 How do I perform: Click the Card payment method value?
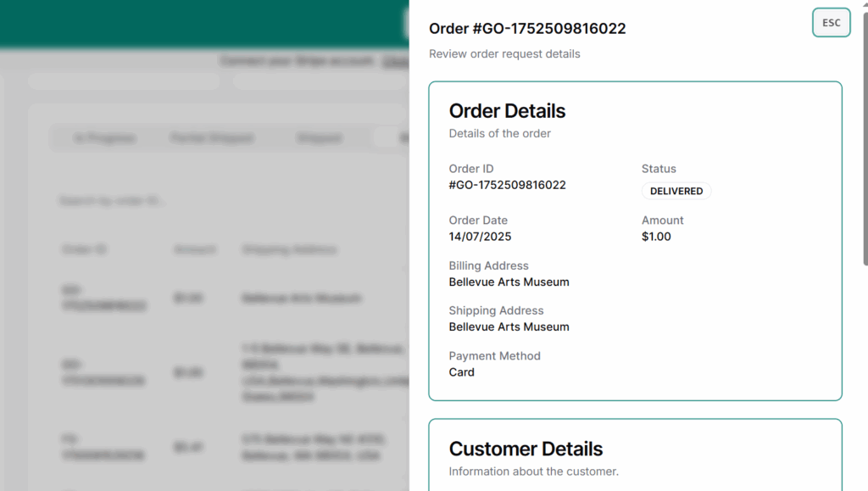[x=461, y=372]
